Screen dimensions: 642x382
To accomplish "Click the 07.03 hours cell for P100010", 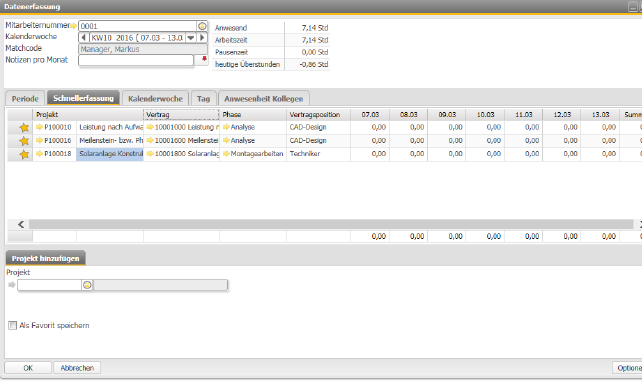I will (370, 127).
